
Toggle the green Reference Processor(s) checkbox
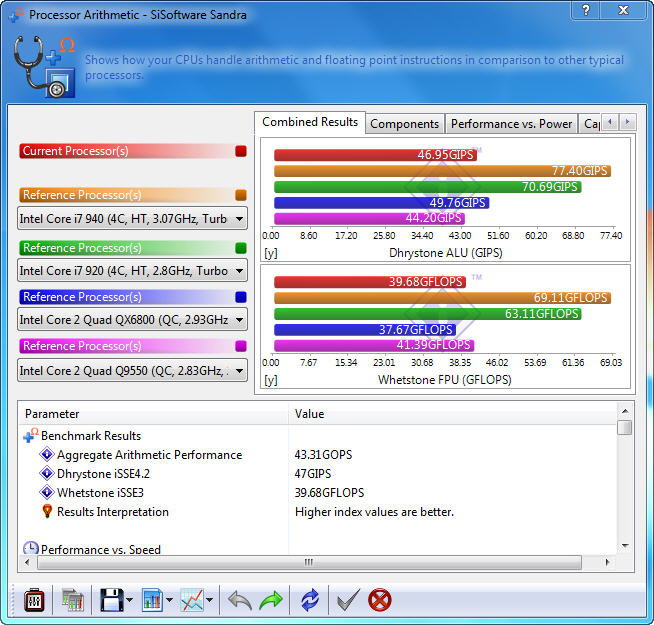tap(241, 248)
